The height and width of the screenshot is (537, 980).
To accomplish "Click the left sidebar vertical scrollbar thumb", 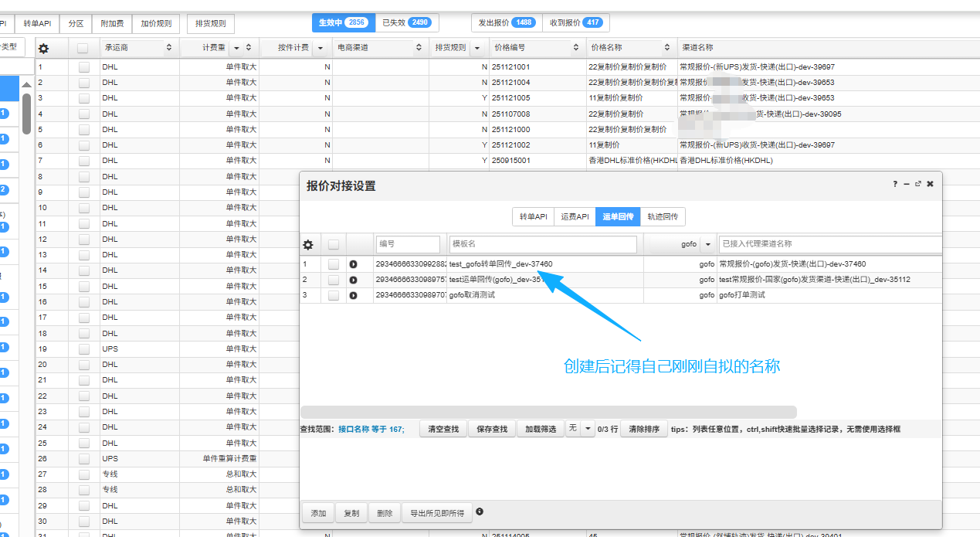I will coord(26,114).
